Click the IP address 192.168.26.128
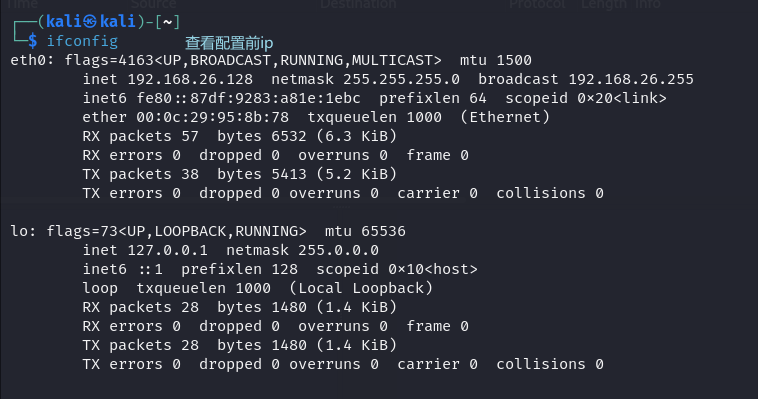 point(190,79)
